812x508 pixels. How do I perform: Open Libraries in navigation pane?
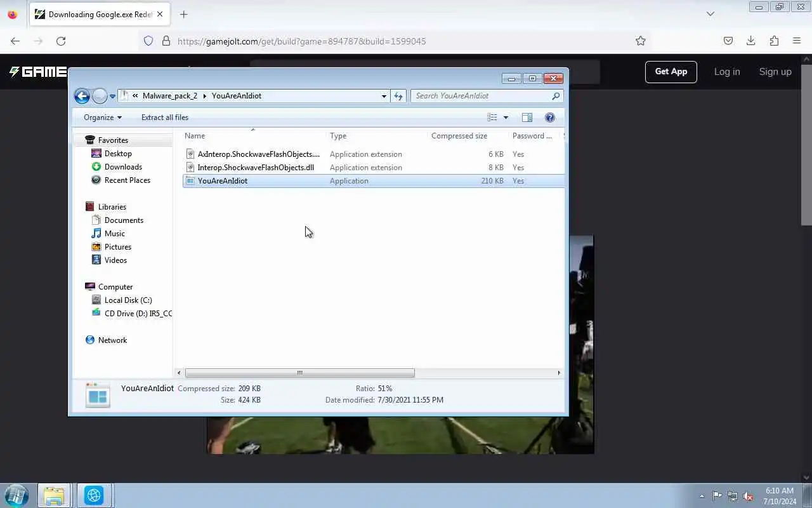(x=112, y=207)
